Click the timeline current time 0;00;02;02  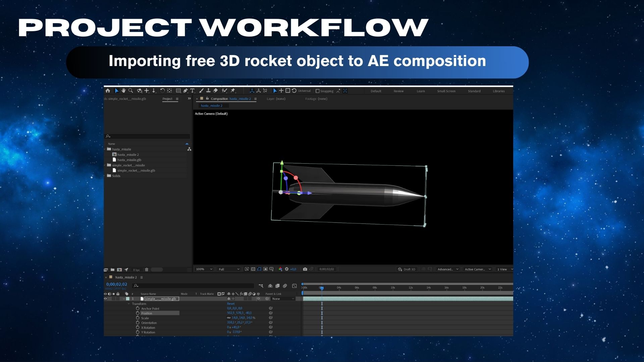(117, 284)
